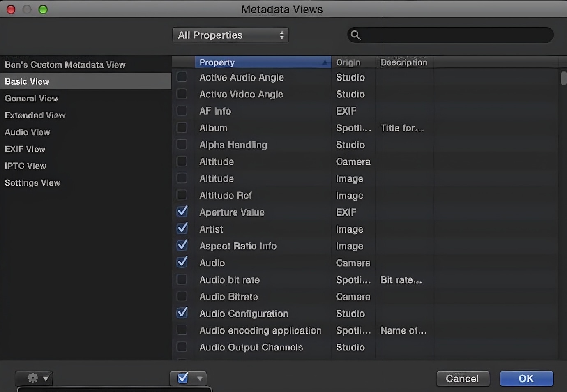
Task: Enable the Active Audio Angle checkbox
Action: 182,77
